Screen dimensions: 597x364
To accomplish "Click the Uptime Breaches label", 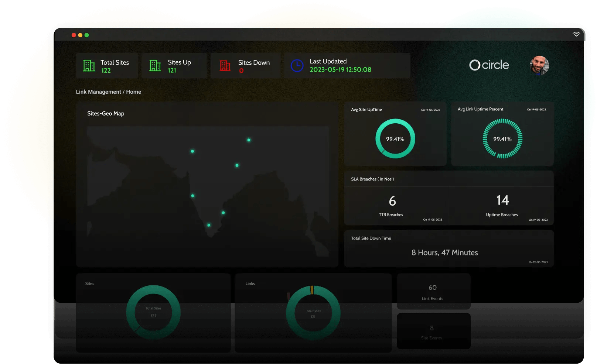I will tap(502, 215).
